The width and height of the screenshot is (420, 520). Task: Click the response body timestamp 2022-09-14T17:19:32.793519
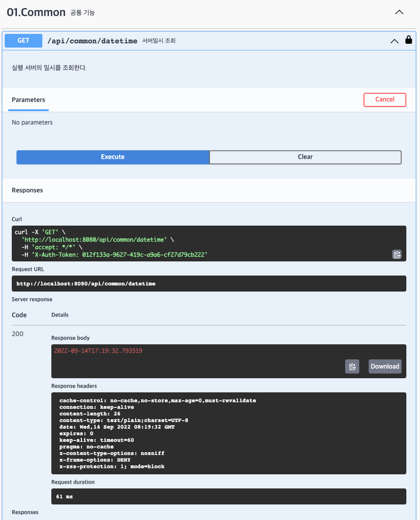[98, 350]
